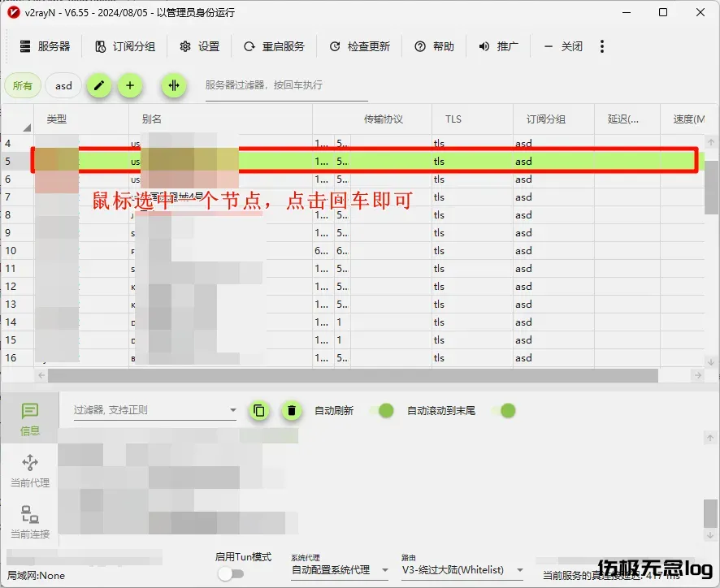Open the 当前连接 tab
This screenshot has height=588, width=720.
tap(30, 521)
